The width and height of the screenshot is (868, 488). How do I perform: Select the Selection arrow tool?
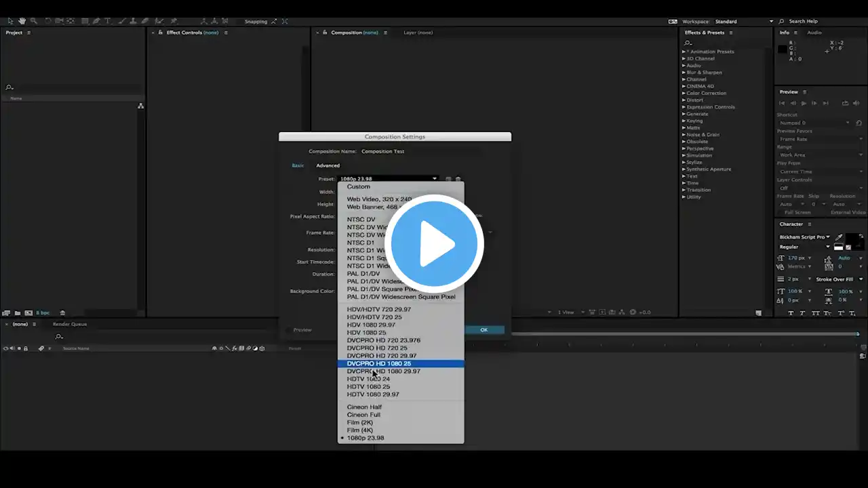point(10,21)
